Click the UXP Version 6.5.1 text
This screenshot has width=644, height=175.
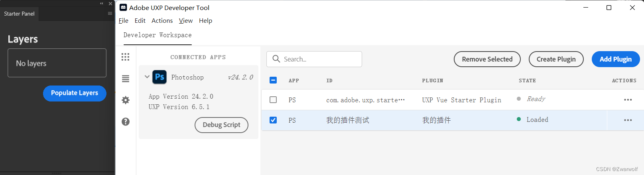tap(179, 107)
